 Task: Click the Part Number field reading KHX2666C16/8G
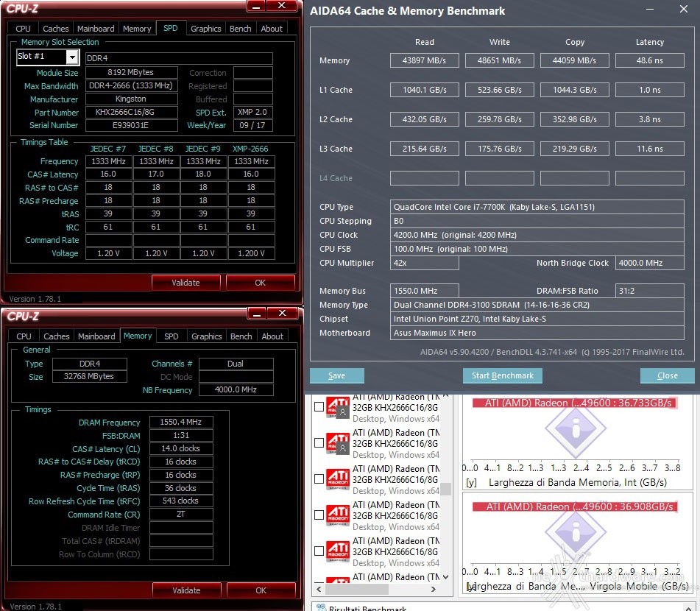(x=131, y=112)
